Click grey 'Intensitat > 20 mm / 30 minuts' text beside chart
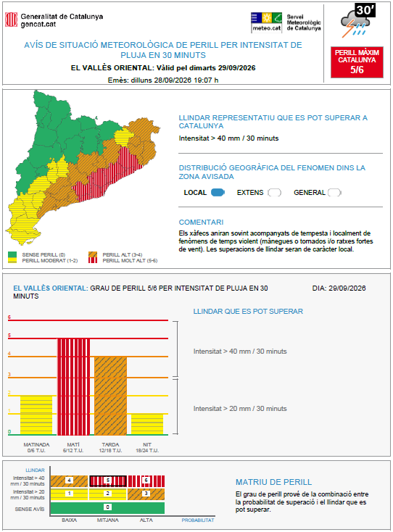This screenshot has width=393, height=532. pos(240,409)
